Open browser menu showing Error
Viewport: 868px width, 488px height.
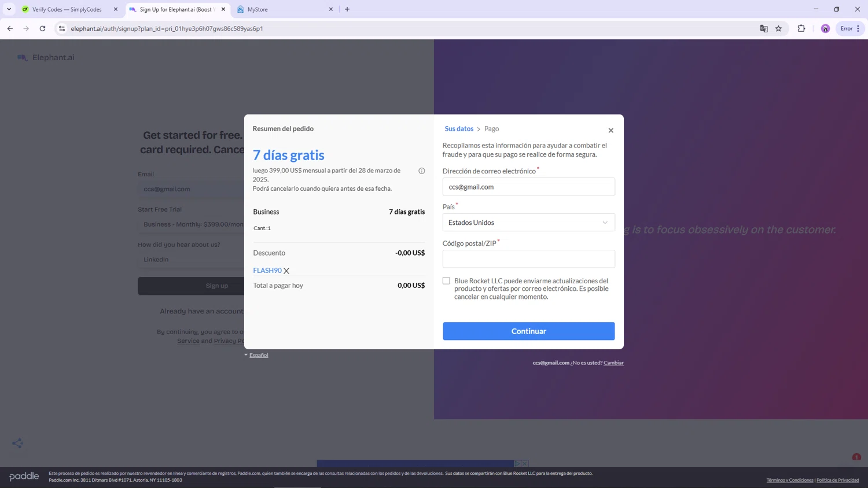coord(850,28)
